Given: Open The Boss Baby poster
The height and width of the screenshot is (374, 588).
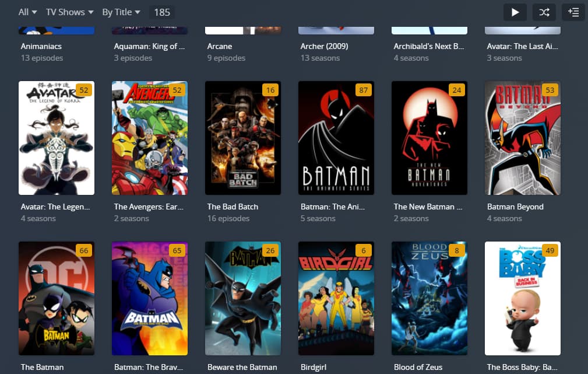Looking at the screenshot, I should 523,298.
